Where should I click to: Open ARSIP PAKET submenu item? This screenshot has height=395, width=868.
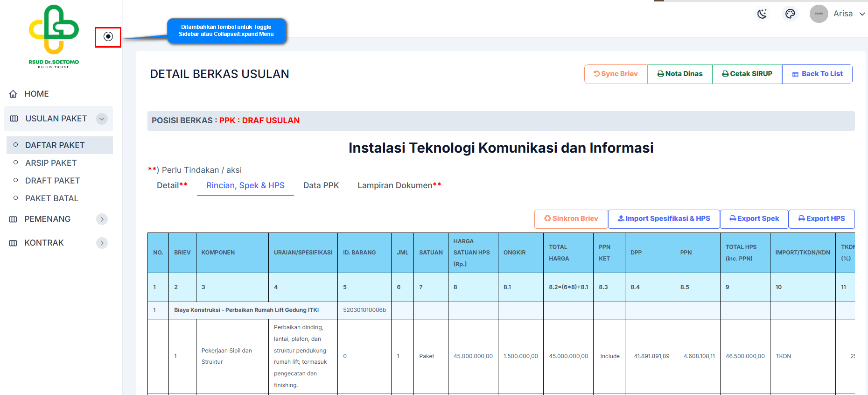click(51, 163)
